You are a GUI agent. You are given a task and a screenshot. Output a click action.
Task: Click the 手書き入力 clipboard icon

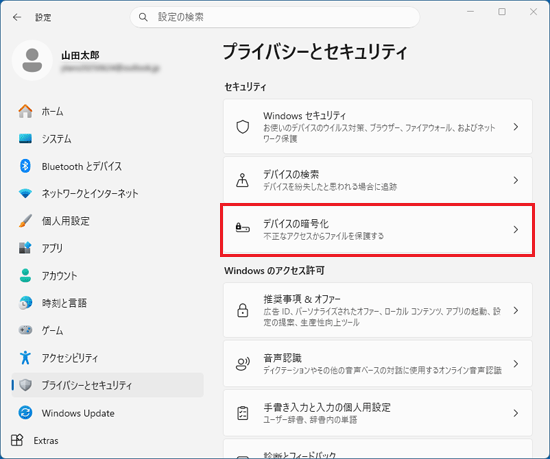[242, 413]
